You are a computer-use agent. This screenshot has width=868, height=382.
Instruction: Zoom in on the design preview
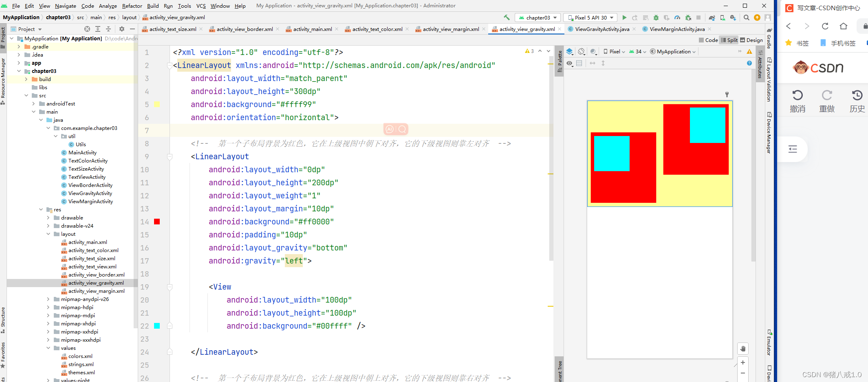coord(743,362)
